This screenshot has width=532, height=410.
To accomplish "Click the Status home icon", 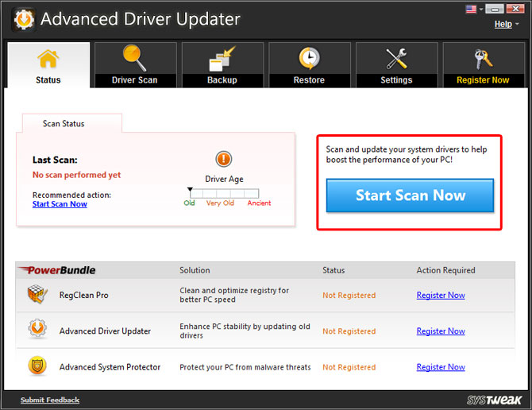I will (48, 59).
